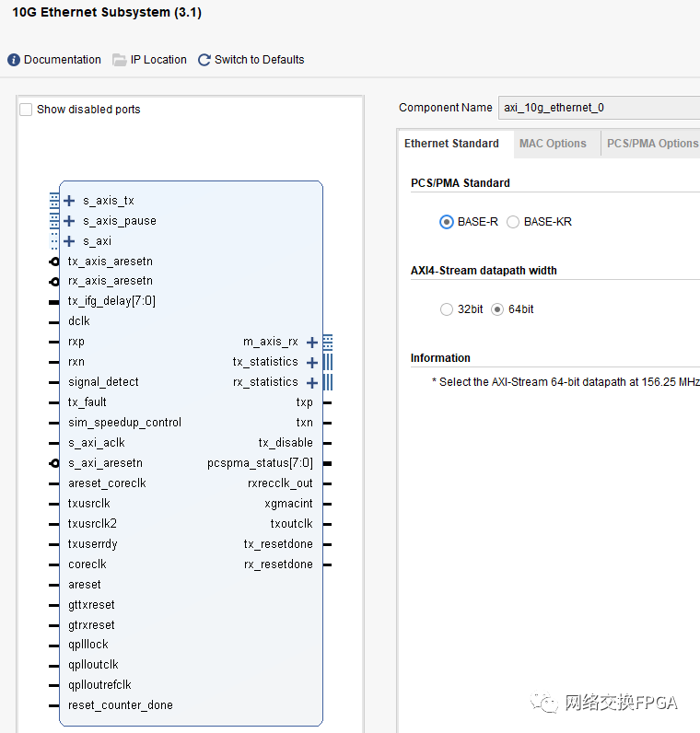Expand the s_axi interface

(69, 241)
